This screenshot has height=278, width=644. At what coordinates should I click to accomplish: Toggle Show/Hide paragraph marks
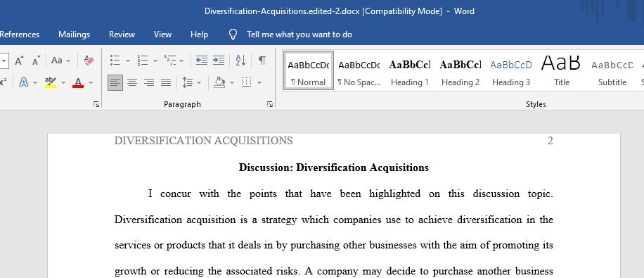coord(262,61)
